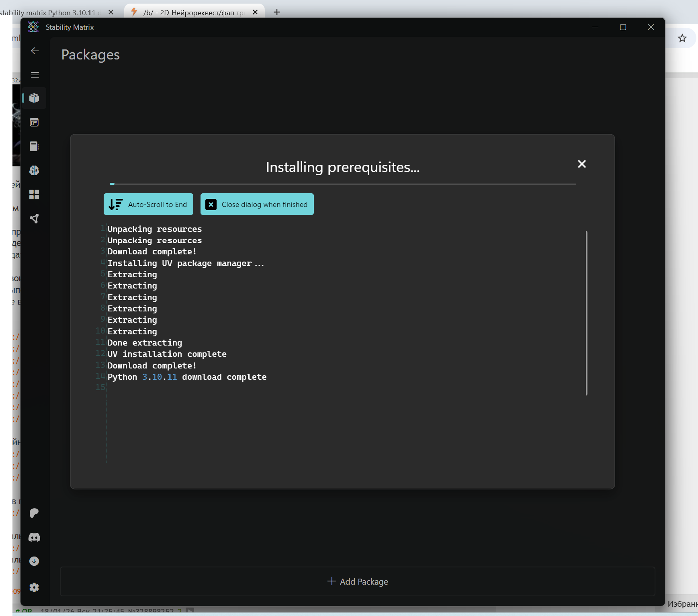Click log line 'UV installation complete'
The width and height of the screenshot is (698, 616).
coord(167,354)
